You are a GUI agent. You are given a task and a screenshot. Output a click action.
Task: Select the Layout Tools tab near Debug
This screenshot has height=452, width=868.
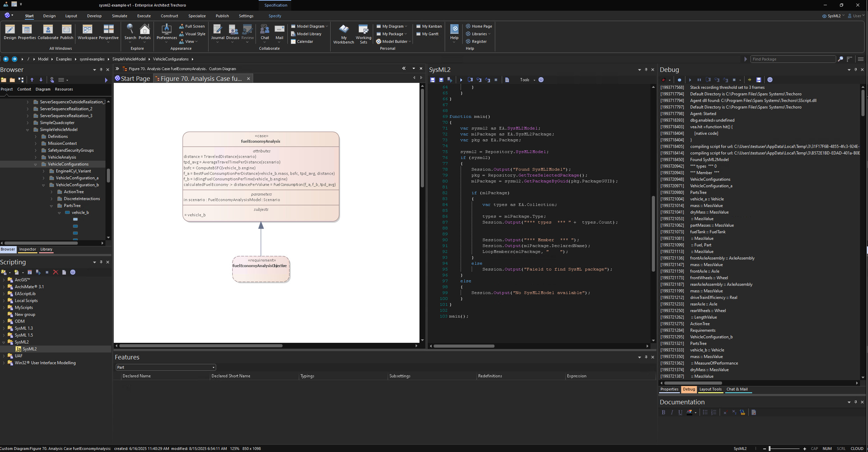[x=710, y=389]
